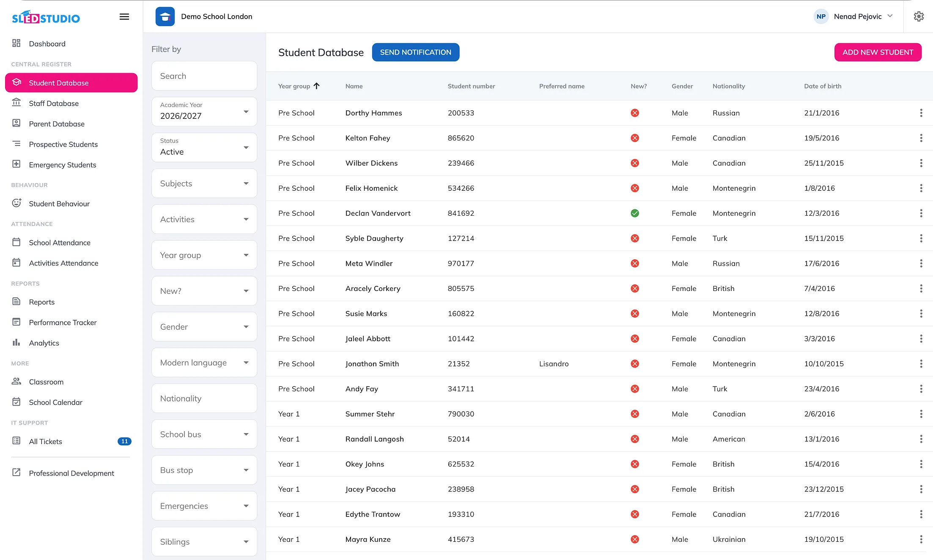Image resolution: width=933 pixels, height=560 pixels.
Task: Open Staff Database in the sidebar
Action: click(71, 103)
